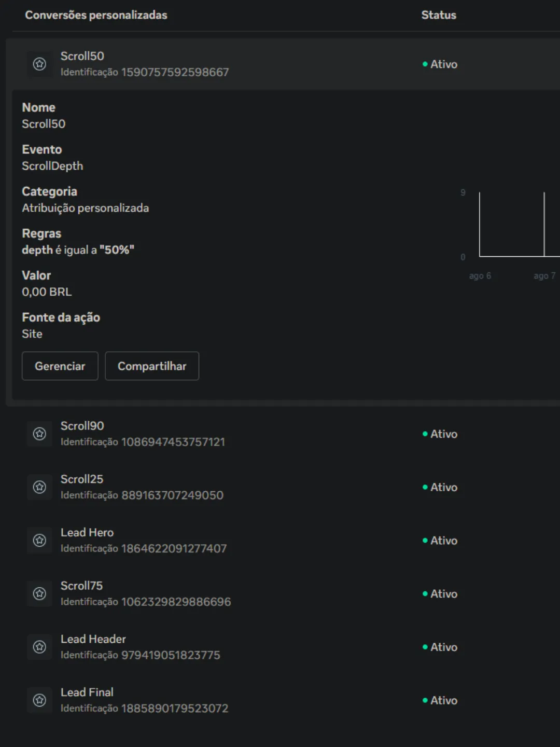Click the Ativo status for Scroll50
The width and height of the screenshot is (560, 747).
pos(440,64)
